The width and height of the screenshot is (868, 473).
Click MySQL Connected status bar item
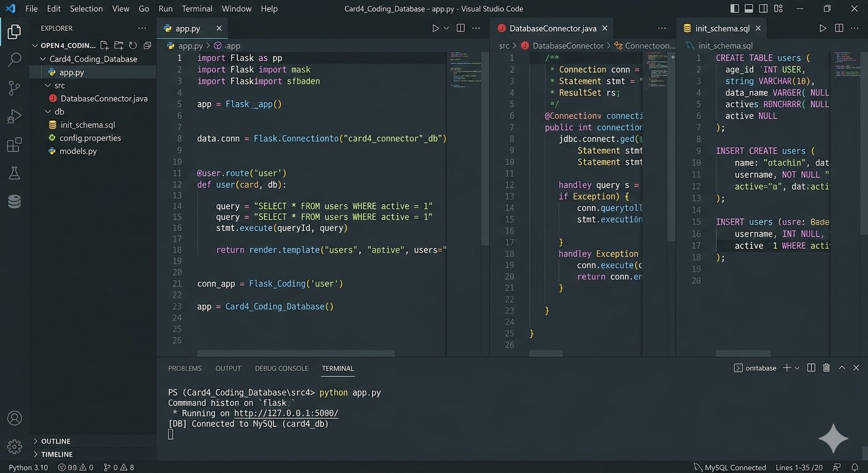729,467
